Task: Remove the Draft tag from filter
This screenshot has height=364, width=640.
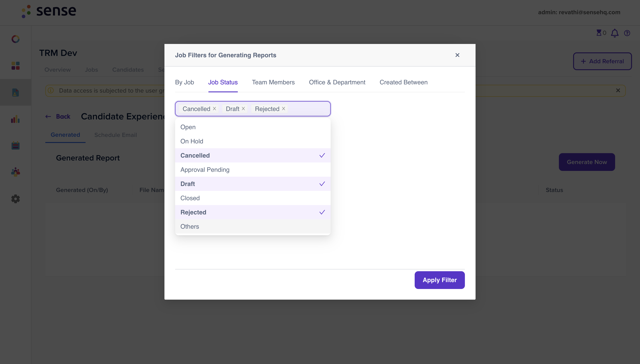Action: click(243, 109)
